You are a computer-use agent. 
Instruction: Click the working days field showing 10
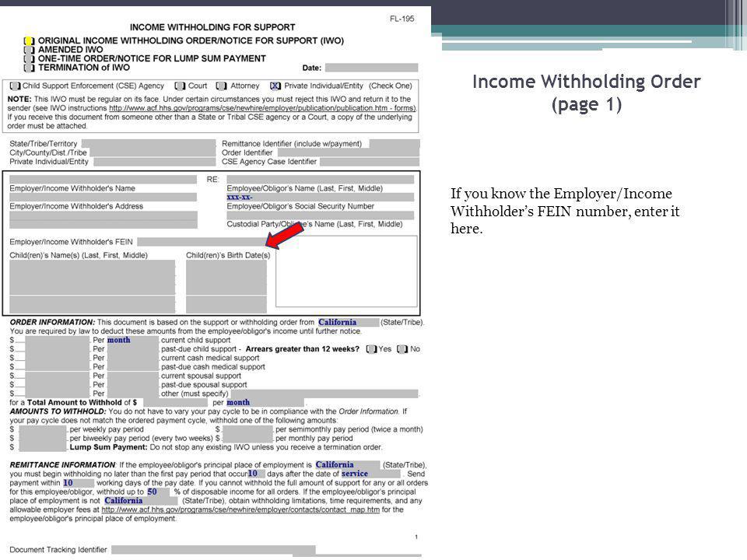coord(78,483)
